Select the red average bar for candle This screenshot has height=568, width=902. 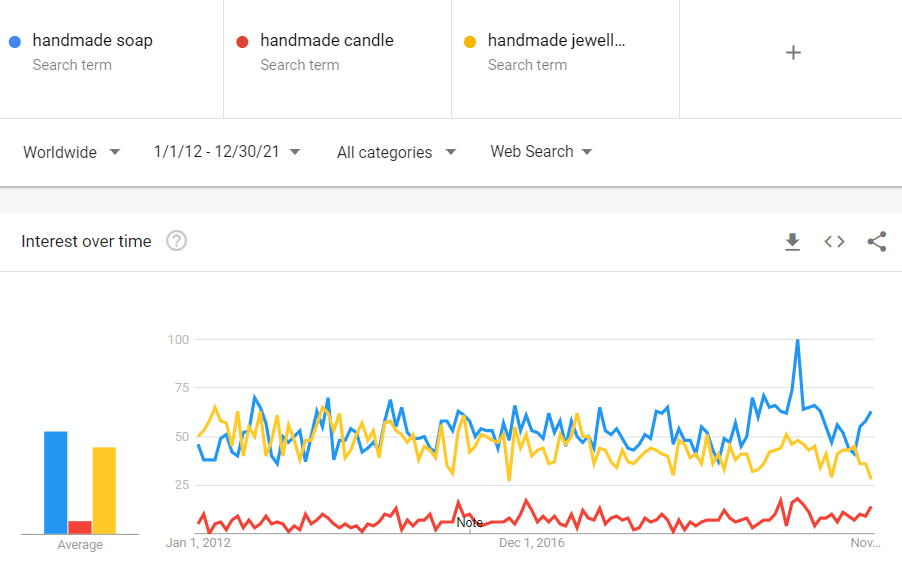click(x=80, y=527)
